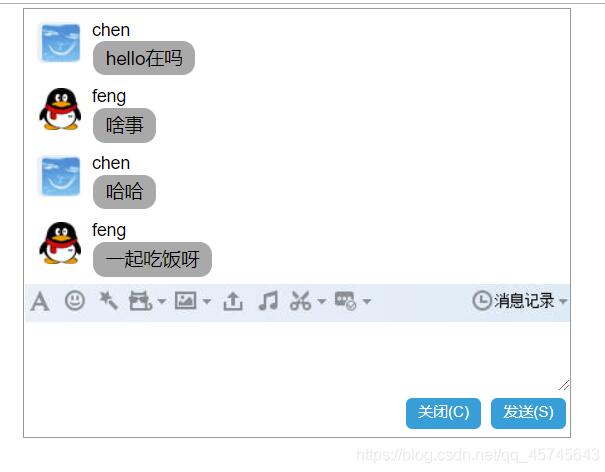
Task: Click the '一起吃饭呀' message bubble
Action: [x=152, y=259]
